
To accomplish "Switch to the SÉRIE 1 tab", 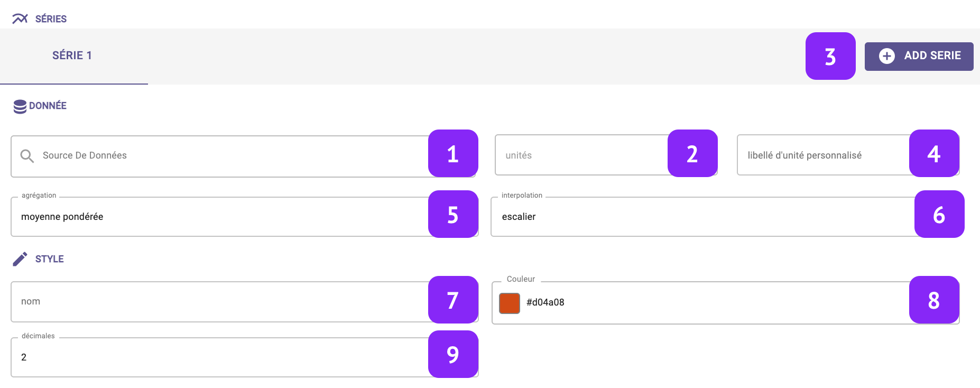I will 72,56.
